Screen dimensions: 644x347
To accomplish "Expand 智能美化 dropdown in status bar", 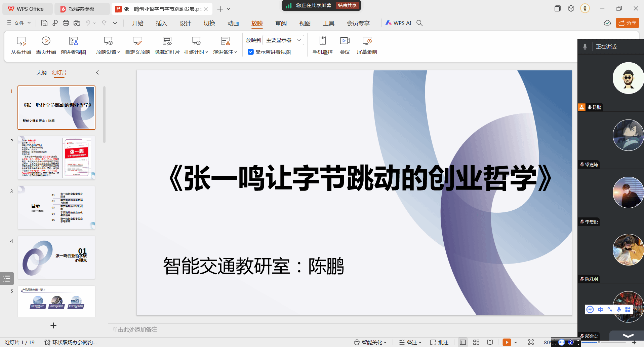I will (x=371, y=342).
